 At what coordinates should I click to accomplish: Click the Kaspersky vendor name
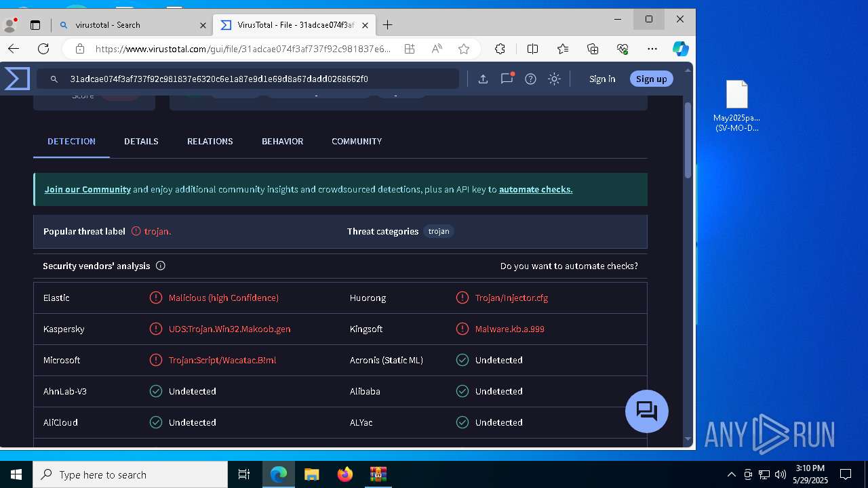coord(64,329)
